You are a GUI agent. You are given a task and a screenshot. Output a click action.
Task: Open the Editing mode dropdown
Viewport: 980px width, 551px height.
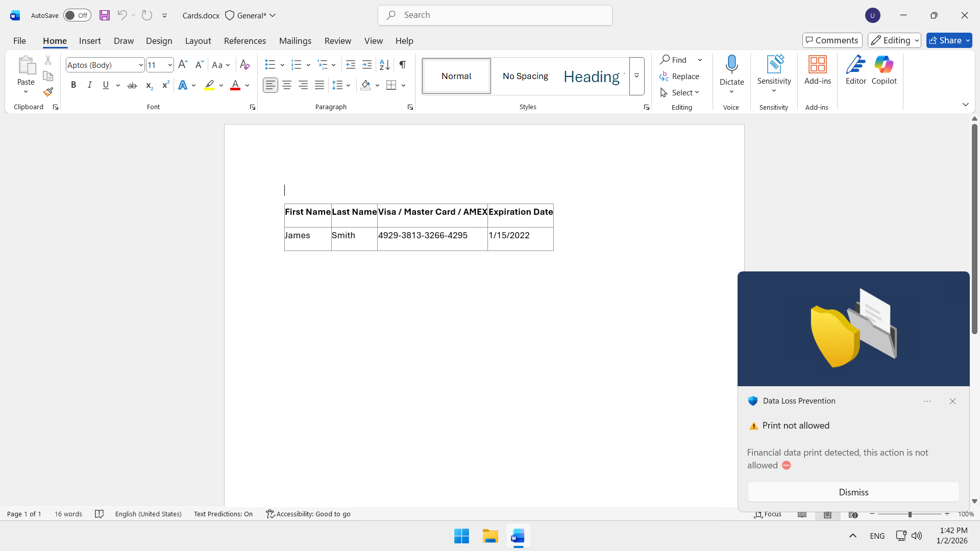point(894,40)
